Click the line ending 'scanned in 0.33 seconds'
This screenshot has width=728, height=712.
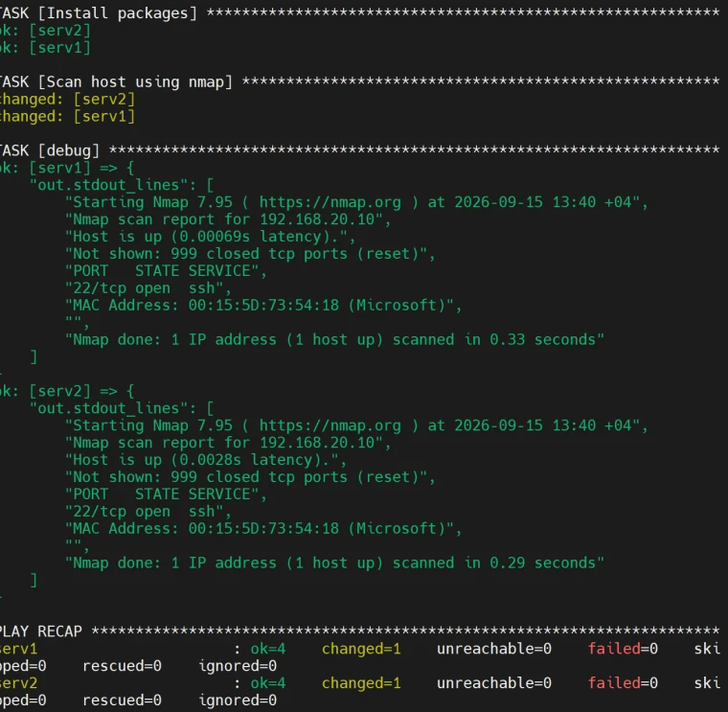click(334, 340)
